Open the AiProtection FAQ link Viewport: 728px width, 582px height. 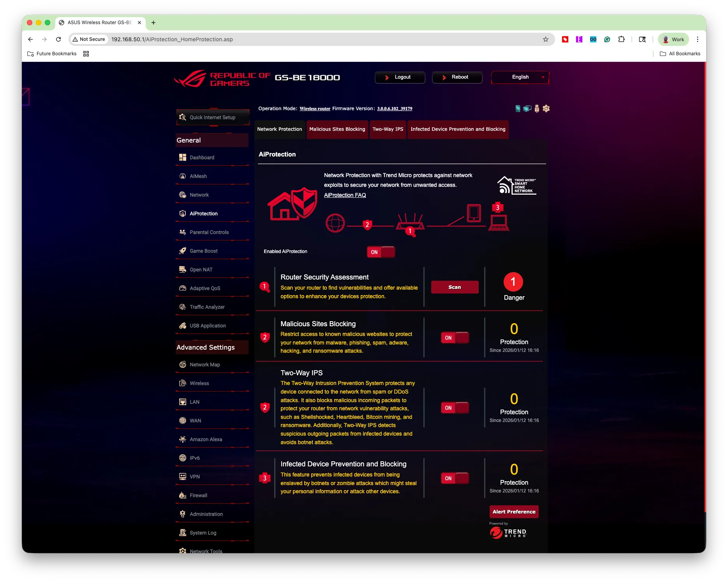pos(345,195)
